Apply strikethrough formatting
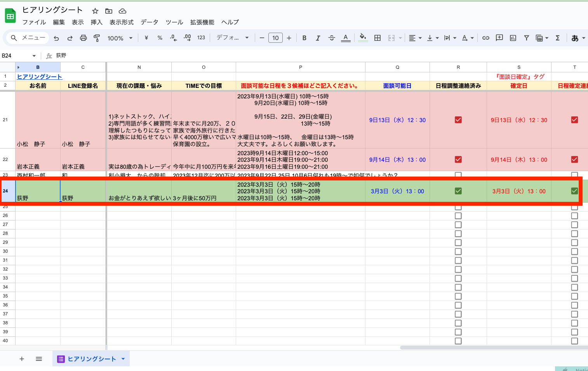Screen dimensions: 588x371 pyautogui.click(x=332, y=38)
